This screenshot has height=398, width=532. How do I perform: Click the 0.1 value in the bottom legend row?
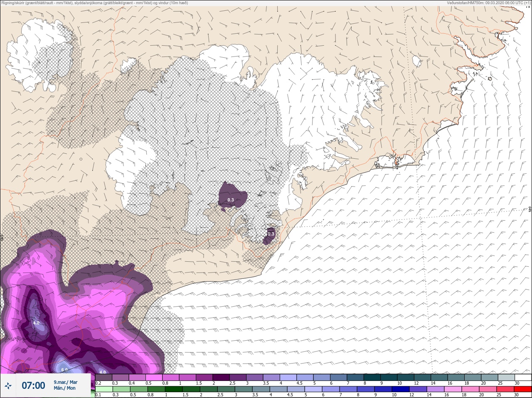click(98, 395)
